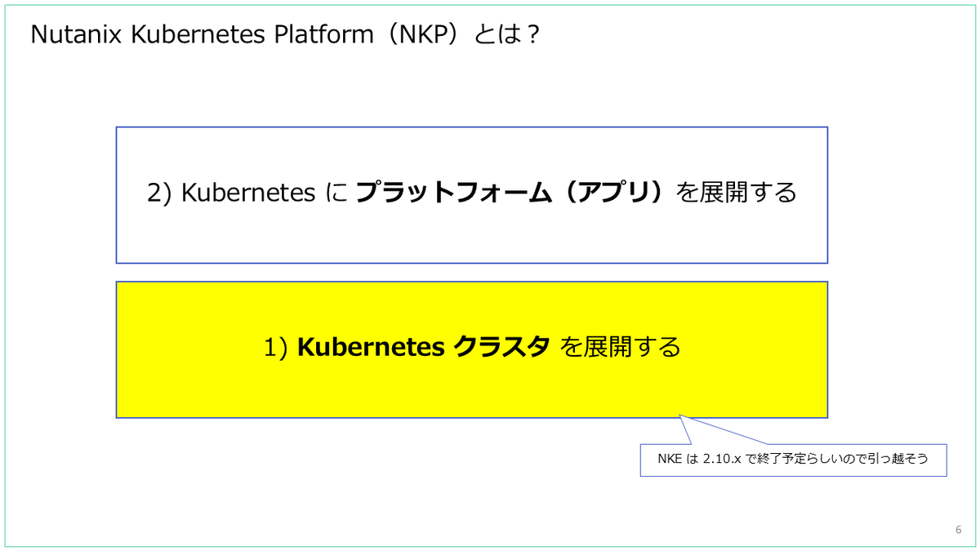
Task: Click the 2.10.x version text in the callout
Action: click(719, 460)
